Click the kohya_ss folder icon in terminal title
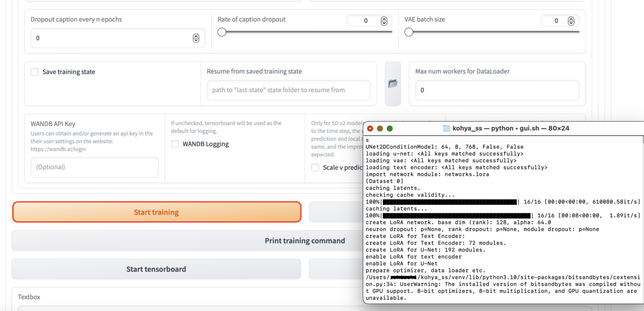This screenshot has height=311, width=644. [x=447, y=128]
